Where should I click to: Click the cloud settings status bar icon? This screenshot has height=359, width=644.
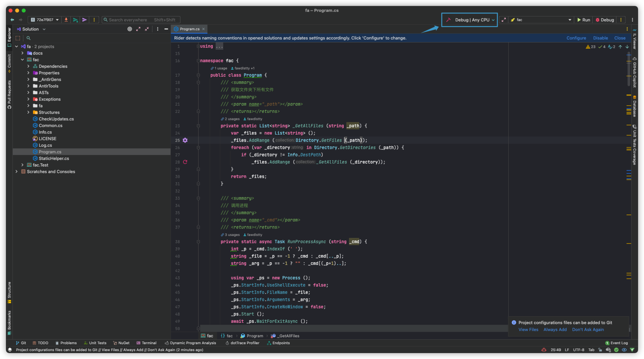point(608,350)
